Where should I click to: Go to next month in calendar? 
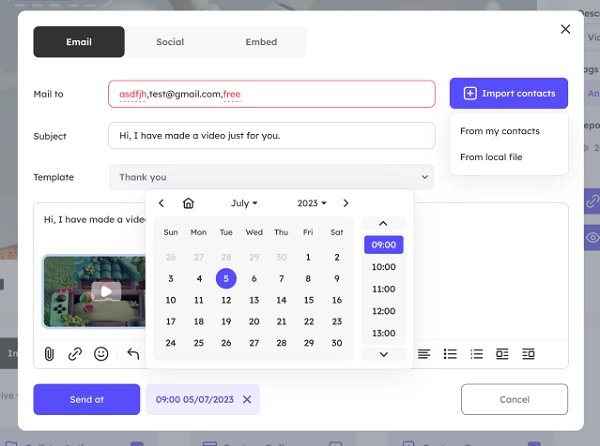coord(346,203)
